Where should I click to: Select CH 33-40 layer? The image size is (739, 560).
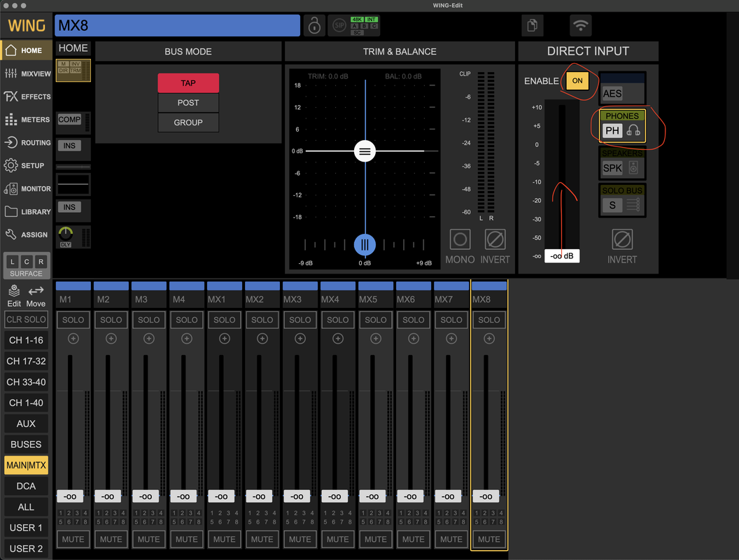[27, 381]
